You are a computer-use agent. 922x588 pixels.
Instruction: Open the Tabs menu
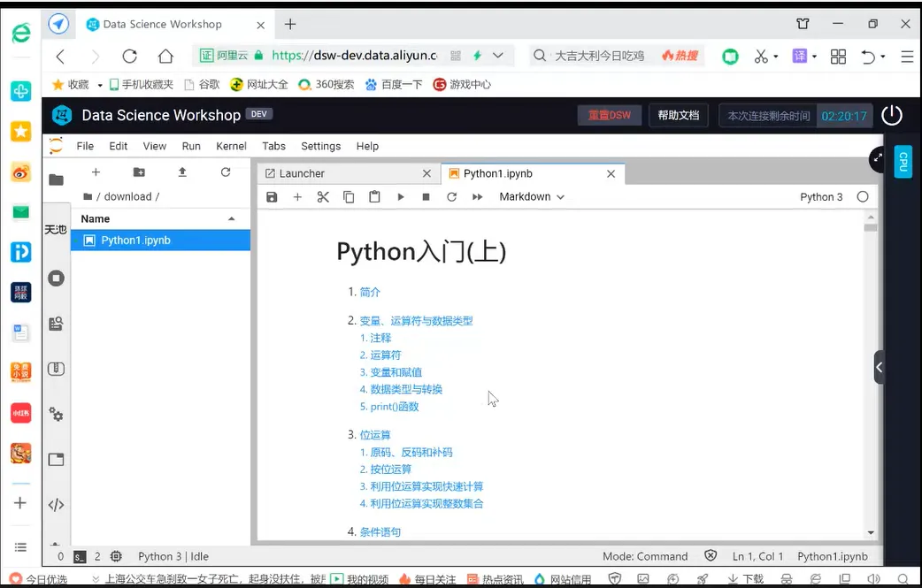[x=274, y=146]
